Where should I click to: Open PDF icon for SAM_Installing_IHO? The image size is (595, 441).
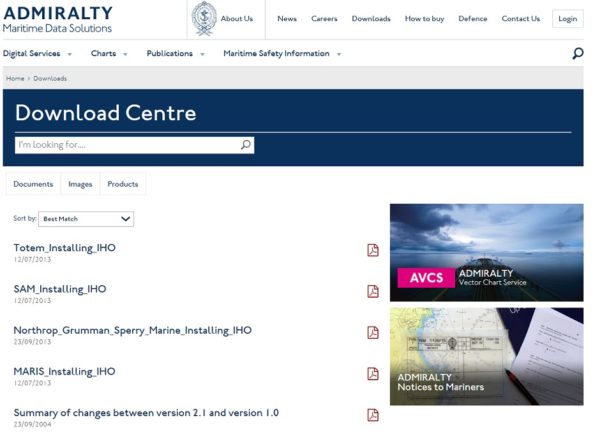click(373, 291)
